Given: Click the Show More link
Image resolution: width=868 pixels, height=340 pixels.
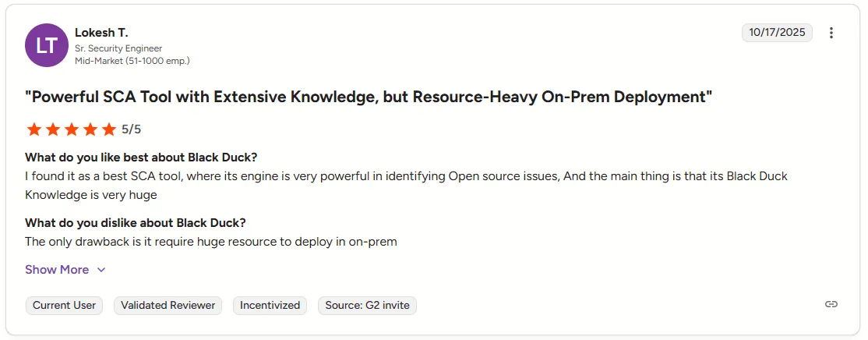Looking at the screenshot, I should pos(57,270).
